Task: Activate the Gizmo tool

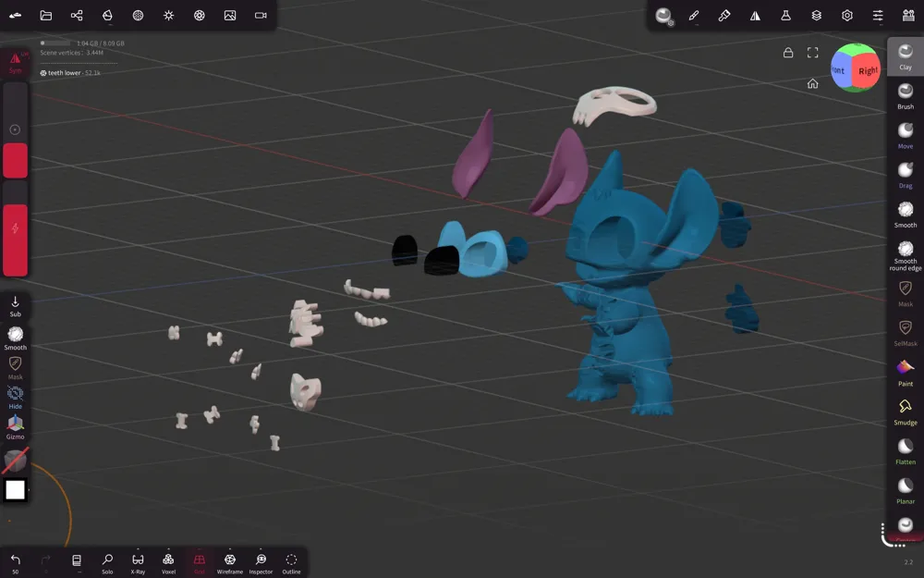Action: pos(16,427)
